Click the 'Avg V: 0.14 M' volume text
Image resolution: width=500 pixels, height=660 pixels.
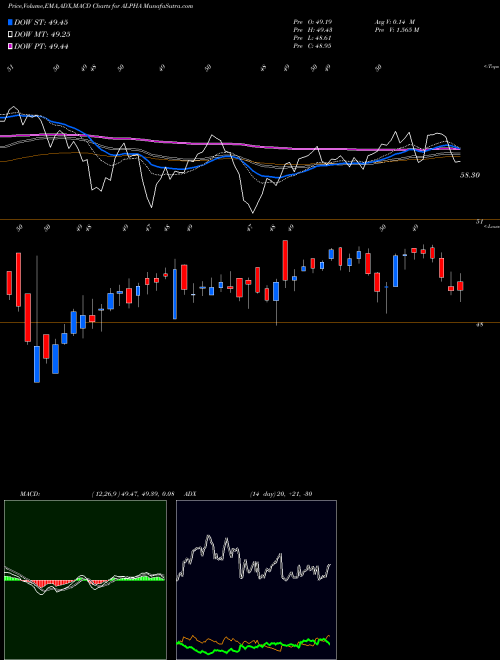[x=394, y=22]
